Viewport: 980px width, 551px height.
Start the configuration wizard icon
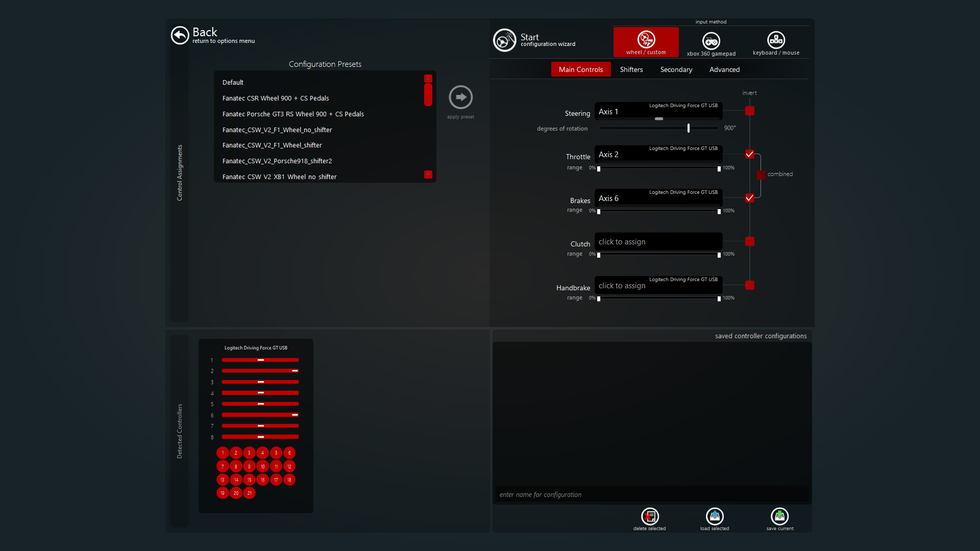[504, 40]
